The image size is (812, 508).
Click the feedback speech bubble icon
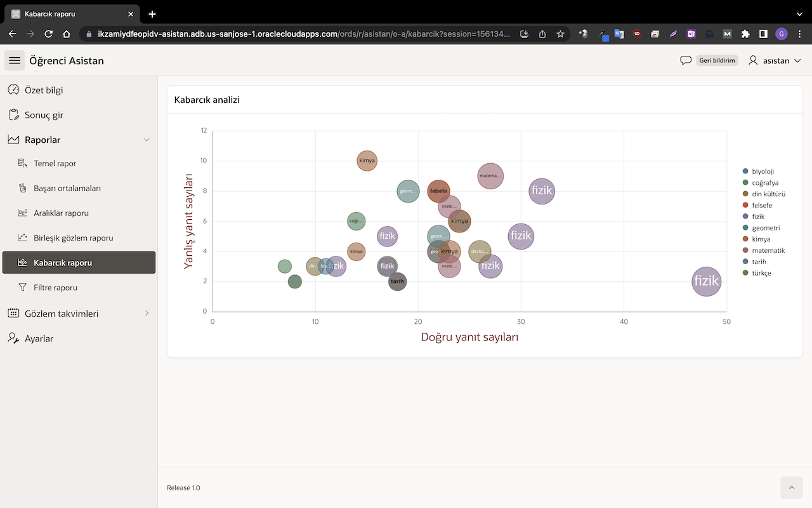(x=685, y=60)
